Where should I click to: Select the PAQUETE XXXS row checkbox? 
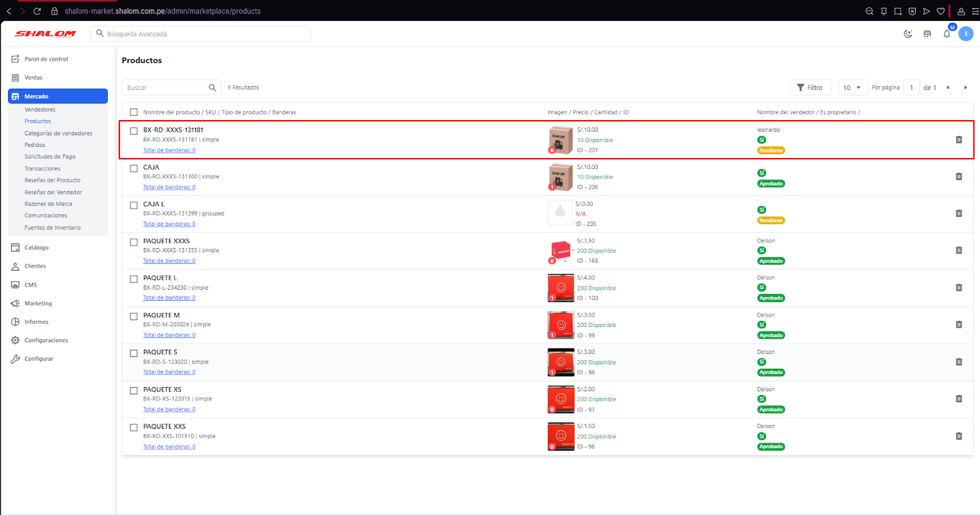point(134,242)
